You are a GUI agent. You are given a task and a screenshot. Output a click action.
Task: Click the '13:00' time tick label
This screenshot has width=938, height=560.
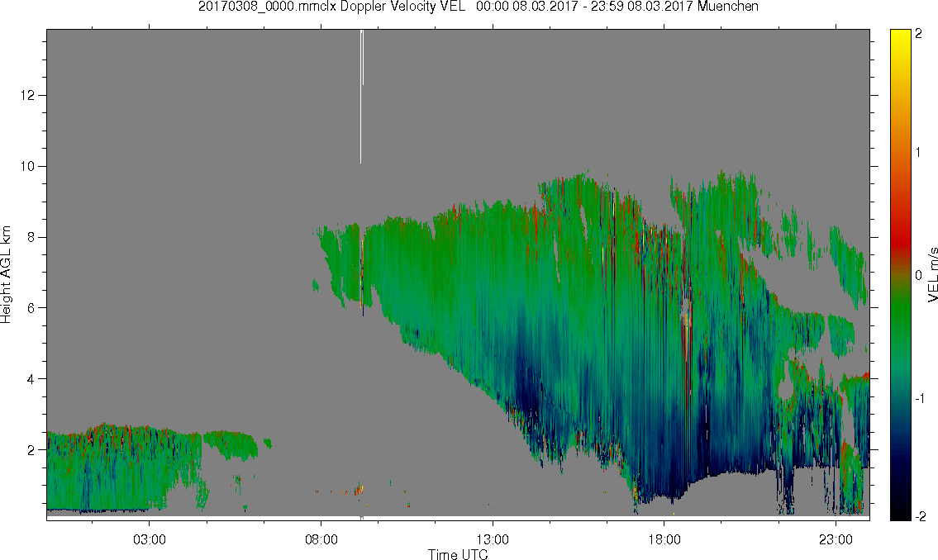tap(493, 539)
